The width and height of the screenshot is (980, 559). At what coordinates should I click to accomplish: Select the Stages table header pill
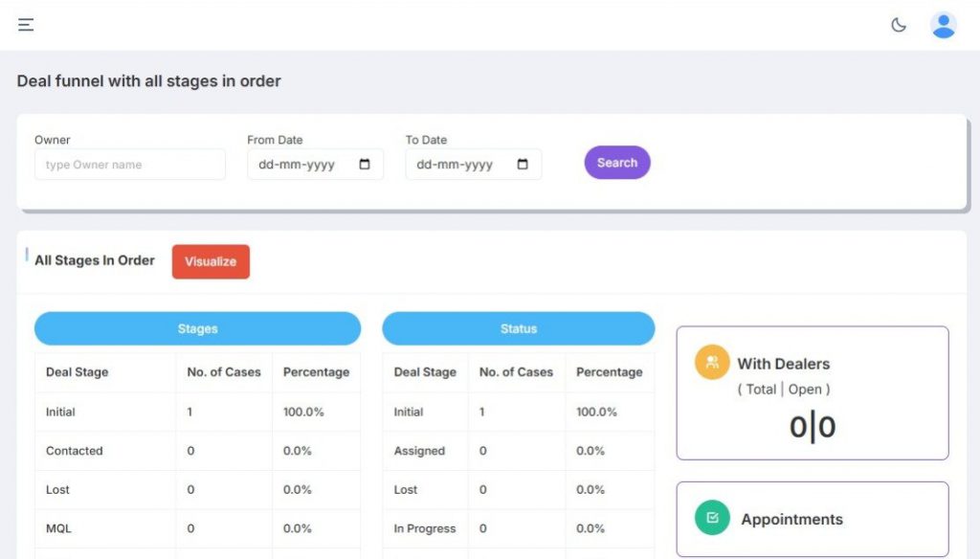click(x=197, y=328)
